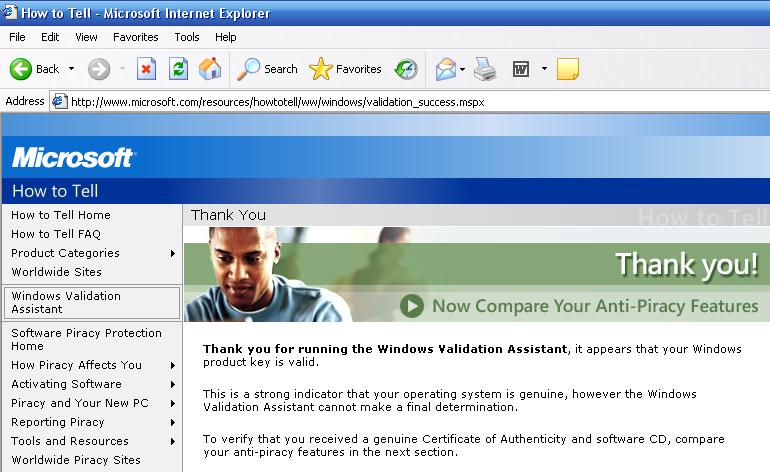Viewport: 770px width, 472px height.
Task: Open the Back history dropdown arrow
Action: 72,69
